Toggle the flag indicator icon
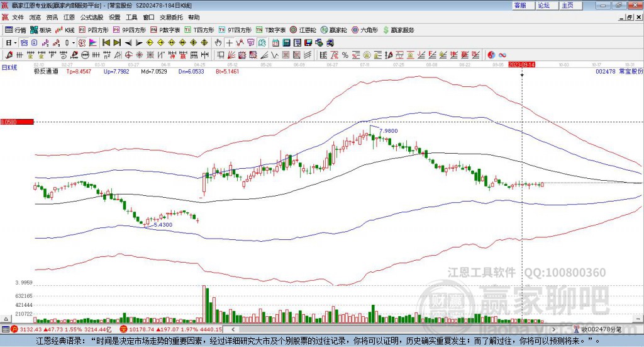644x347 pixels. (x=93, y=43)
